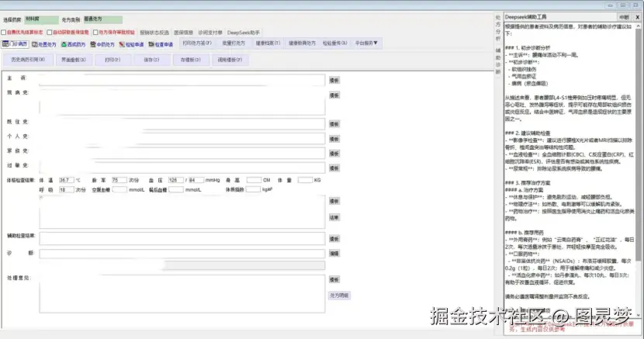Click the 脉率 field showing 75

[x=119, y=180]
